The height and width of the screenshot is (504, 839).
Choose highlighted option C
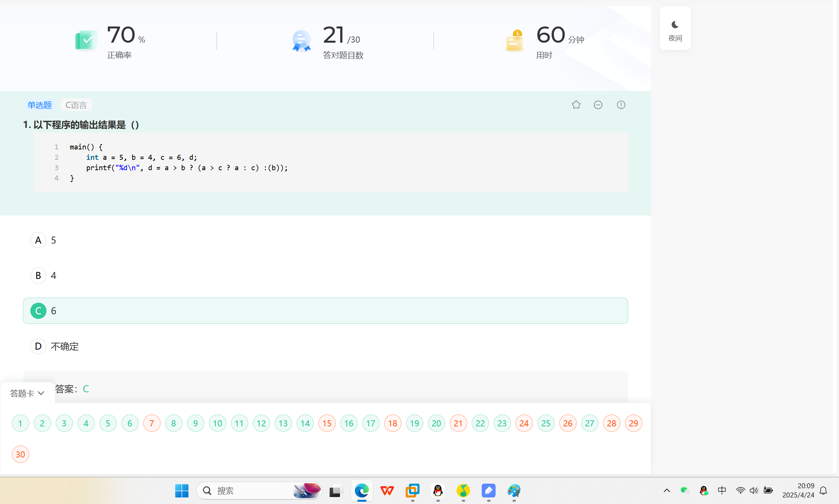(38, 311)
